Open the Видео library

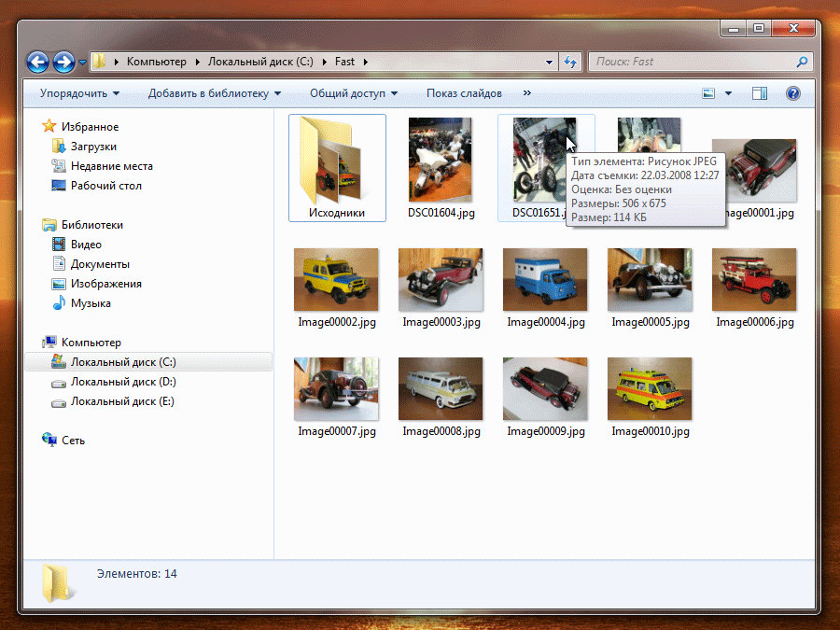click(x=86, y=245)
